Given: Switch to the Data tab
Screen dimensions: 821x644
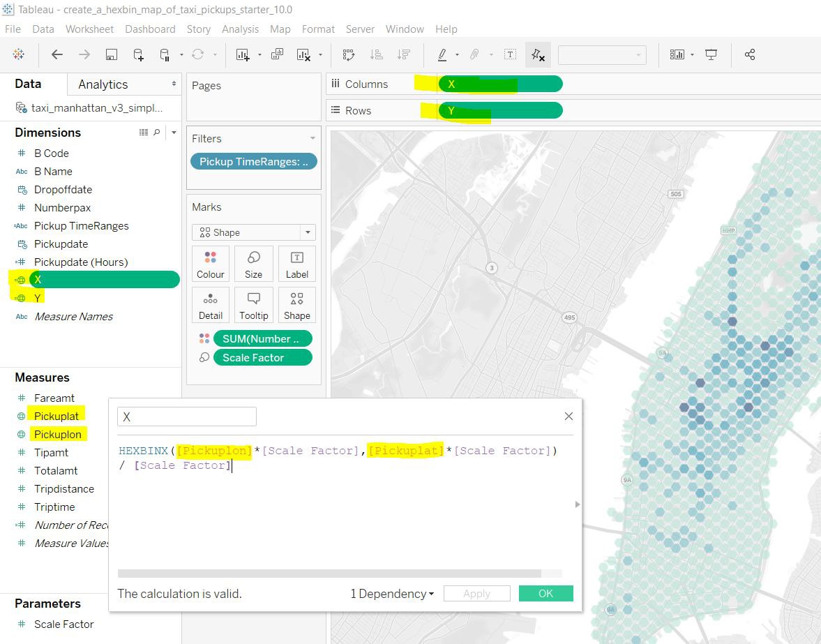Looking at the screenshot, I should point(29,84).
